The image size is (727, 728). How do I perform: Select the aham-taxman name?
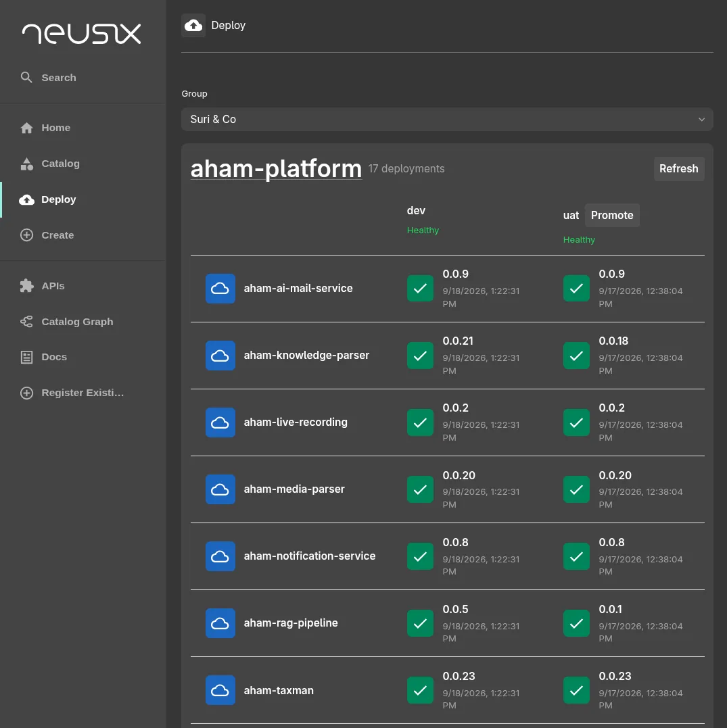click(279, 690)
